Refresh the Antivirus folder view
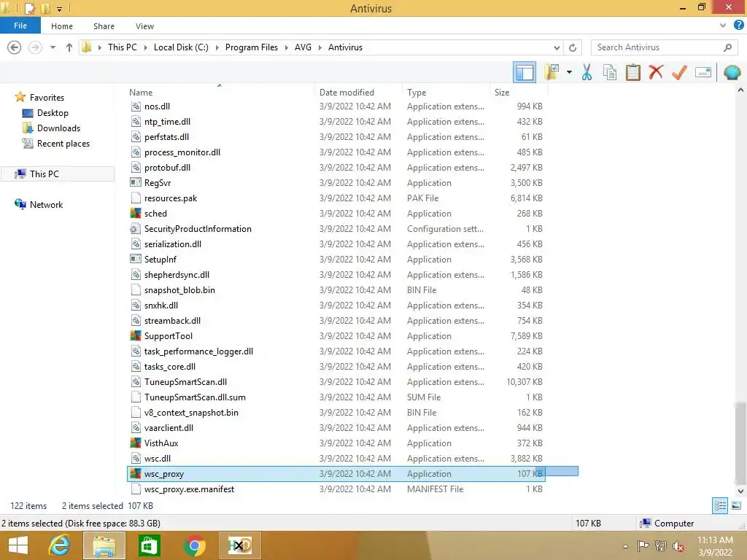 click(573, 47)
